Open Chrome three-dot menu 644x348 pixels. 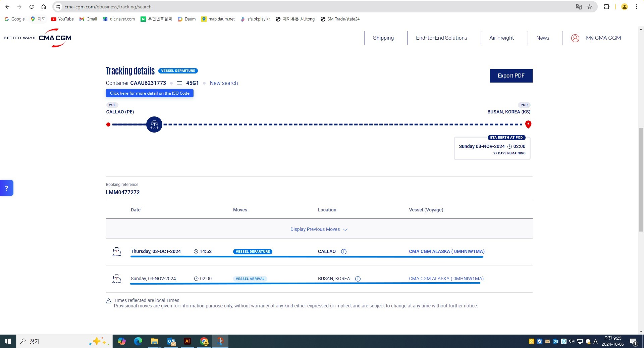(636, 7)
